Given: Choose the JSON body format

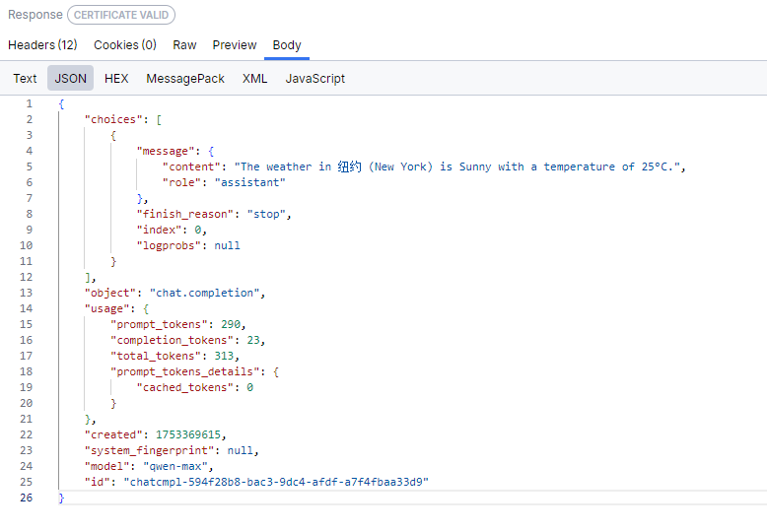Looking at the screenshot, I should pos(70,78).
